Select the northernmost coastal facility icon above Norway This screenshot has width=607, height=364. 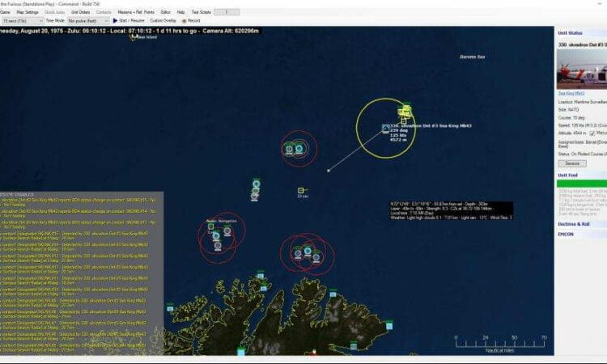pos(261,276)
